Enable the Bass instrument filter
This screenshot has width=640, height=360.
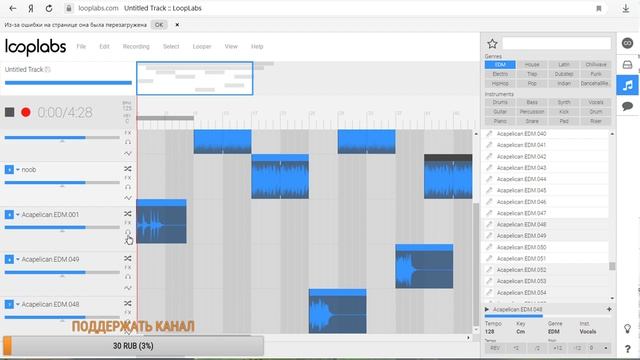[532, 102]
